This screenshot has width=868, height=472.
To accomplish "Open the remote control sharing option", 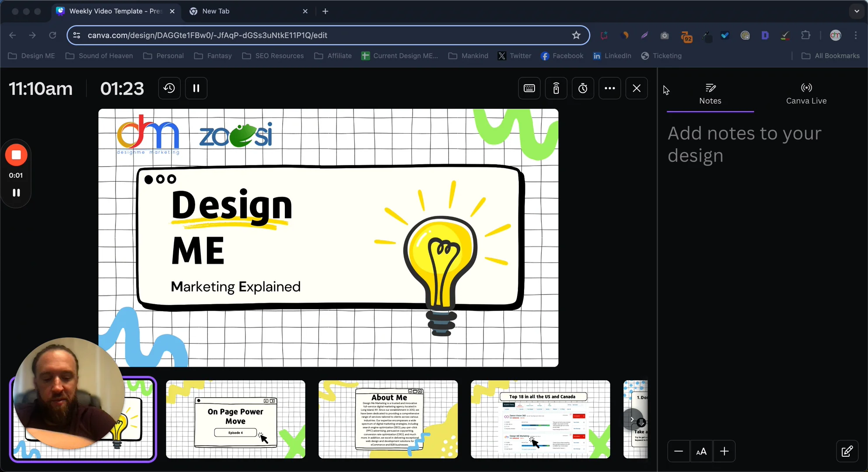I will coord(556,88).
